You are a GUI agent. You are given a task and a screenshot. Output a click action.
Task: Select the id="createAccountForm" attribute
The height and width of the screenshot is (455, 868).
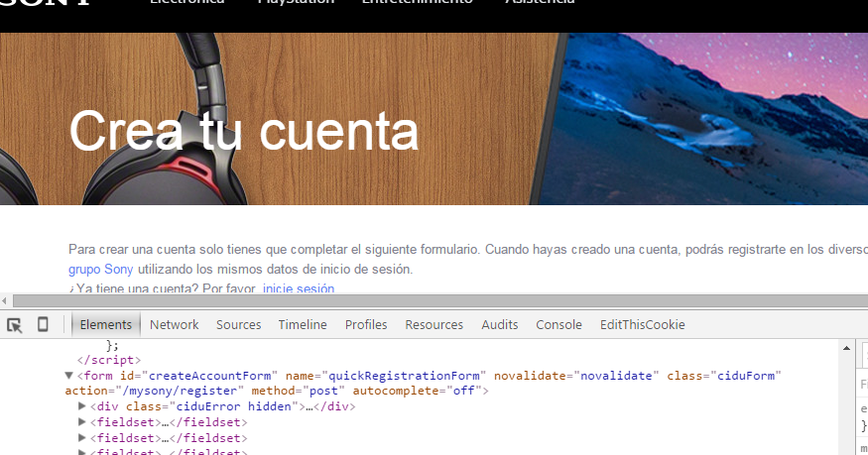point(198,376)
